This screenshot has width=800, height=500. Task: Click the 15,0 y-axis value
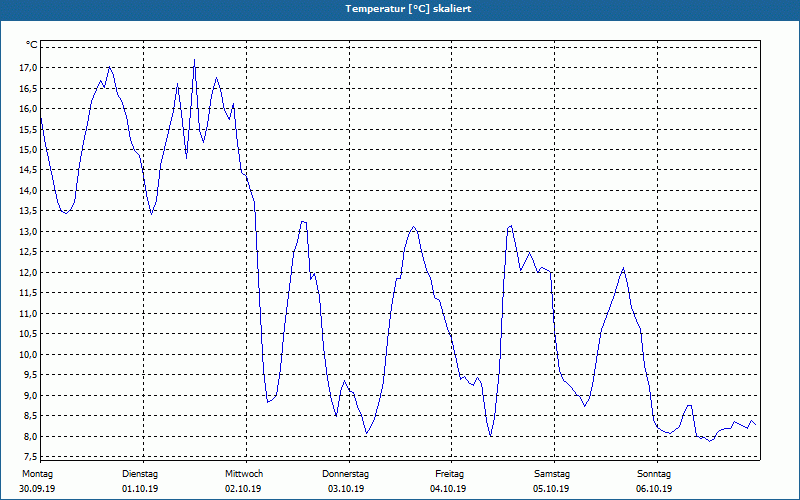(x=28, y=150)
